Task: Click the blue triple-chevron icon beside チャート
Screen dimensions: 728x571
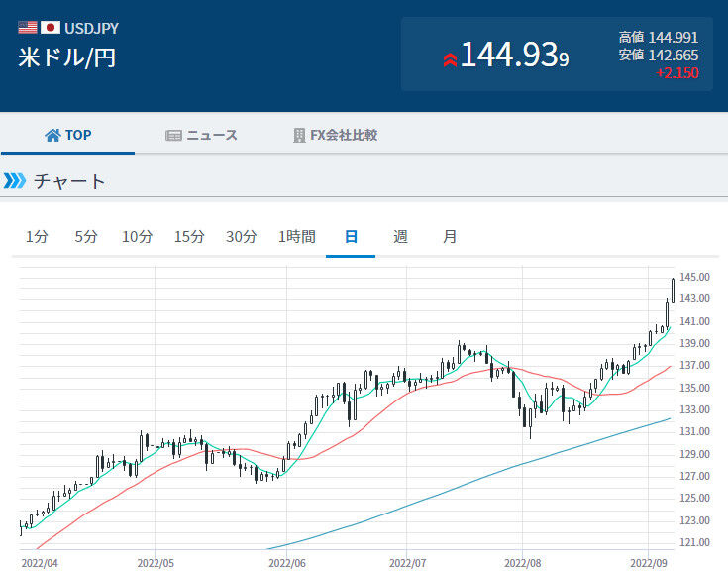Action: click(x=15, y=180)
